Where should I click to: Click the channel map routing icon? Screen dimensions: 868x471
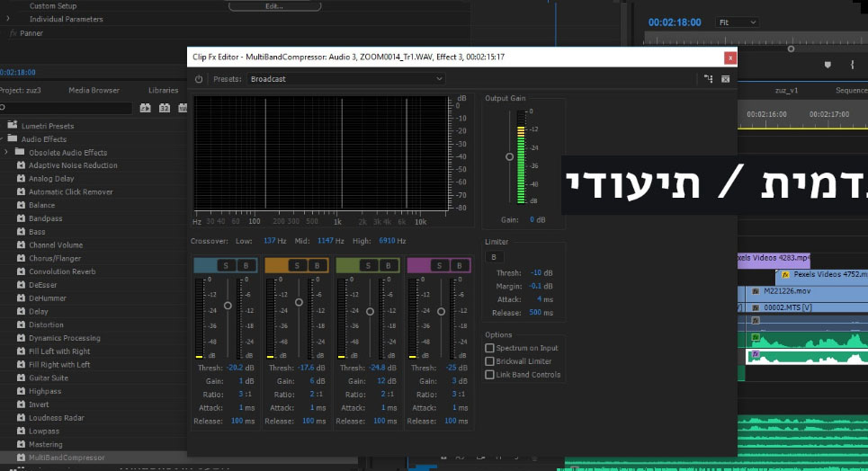(x=709, y=79)
